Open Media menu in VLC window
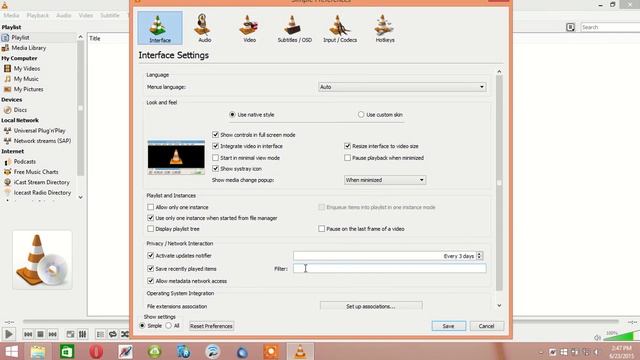The width and height of the screenshot is (640, 360). pyautogui.click(x=11, y=15)
